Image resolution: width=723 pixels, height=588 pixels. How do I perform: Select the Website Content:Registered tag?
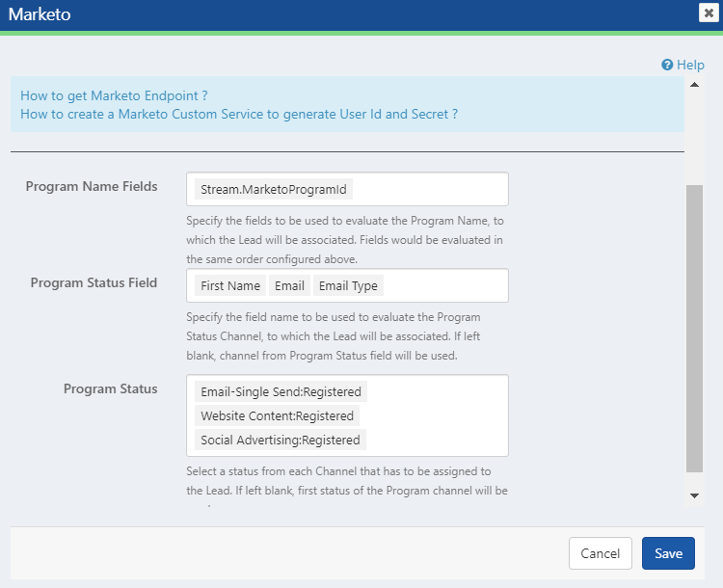277,416
